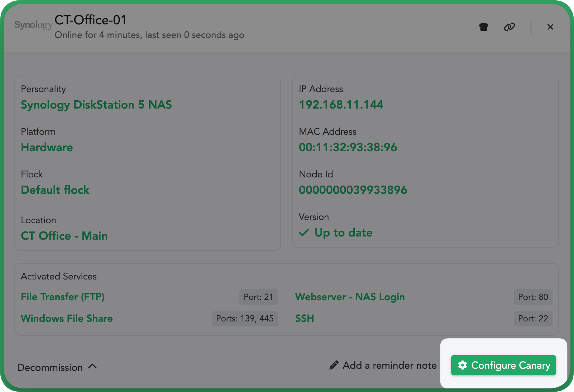Close the CT-Office-01 details panel
The image size is (574, 392).
(550, 27)
